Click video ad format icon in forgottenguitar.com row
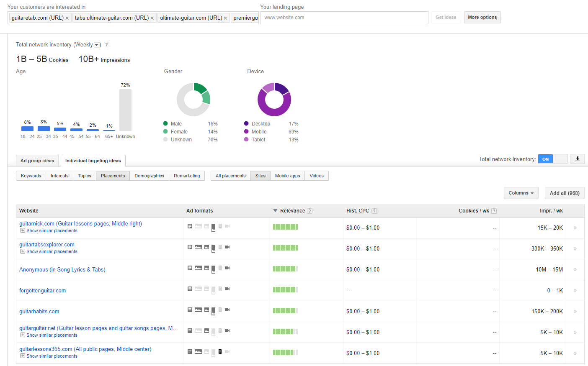Screen dimensions: 588x366 click(x=227, y=289)
